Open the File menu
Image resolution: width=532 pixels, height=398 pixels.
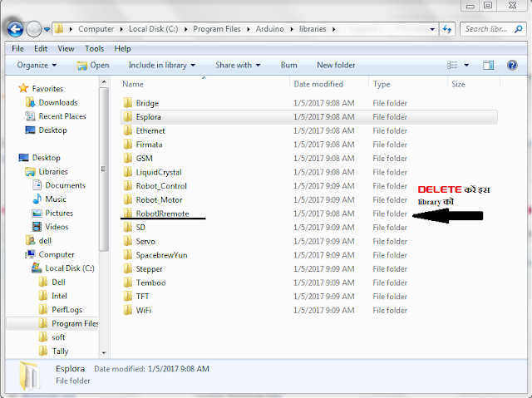point(17,49)
